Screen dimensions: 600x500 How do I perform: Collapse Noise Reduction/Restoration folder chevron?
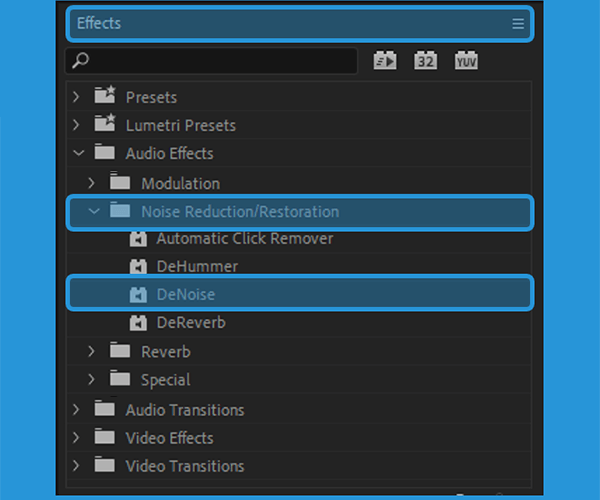94,211
